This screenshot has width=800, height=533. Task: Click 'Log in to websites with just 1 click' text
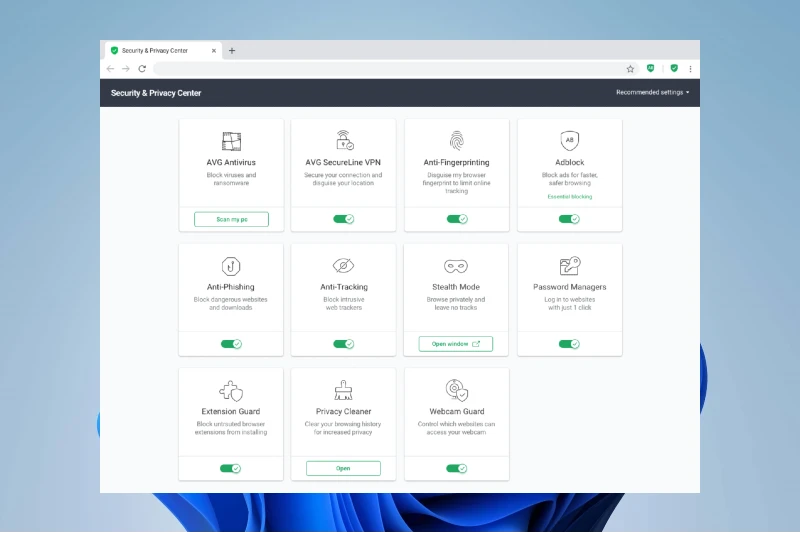(x=569, y=303)
